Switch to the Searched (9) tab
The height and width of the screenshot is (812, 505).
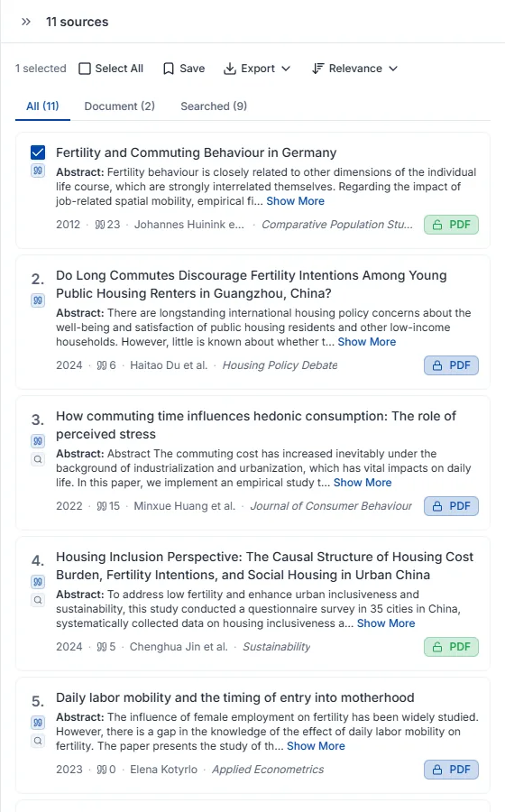click(214, 106)
